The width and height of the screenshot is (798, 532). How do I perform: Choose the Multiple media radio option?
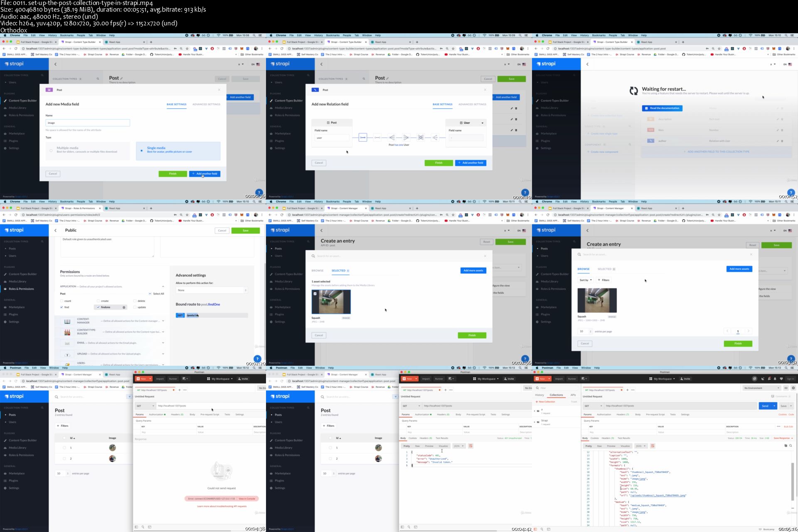(51, 150)
